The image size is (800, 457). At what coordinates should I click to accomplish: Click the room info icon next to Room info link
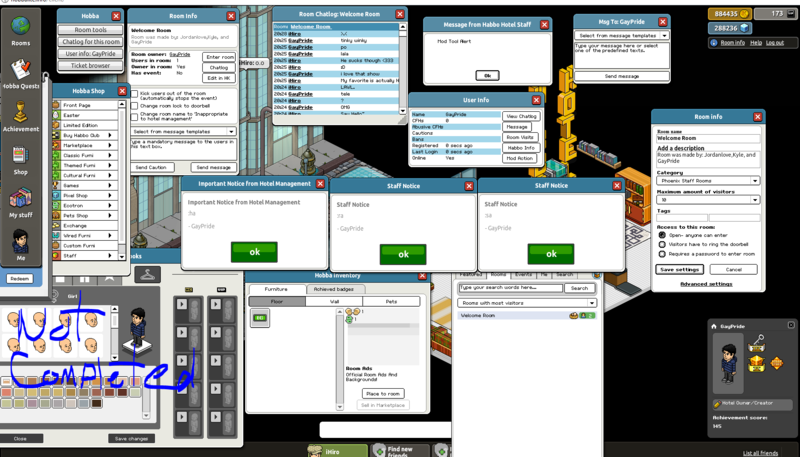point(714,43)
